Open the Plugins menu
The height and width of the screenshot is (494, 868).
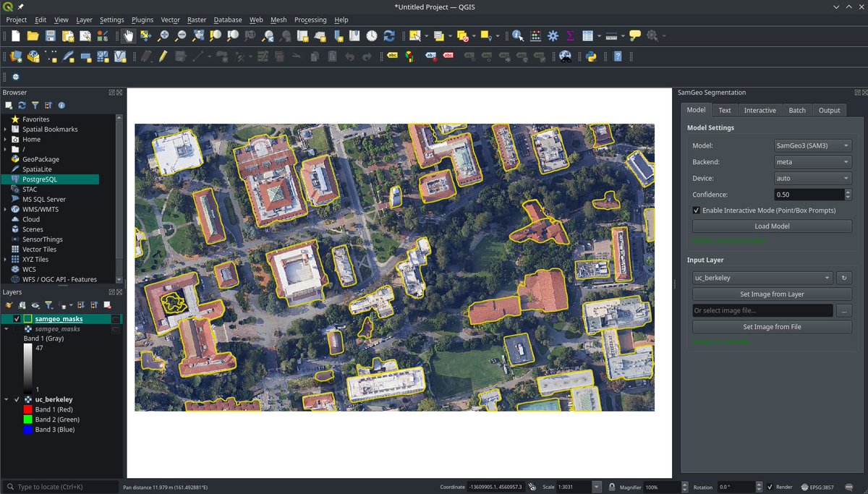click(142, 20)
